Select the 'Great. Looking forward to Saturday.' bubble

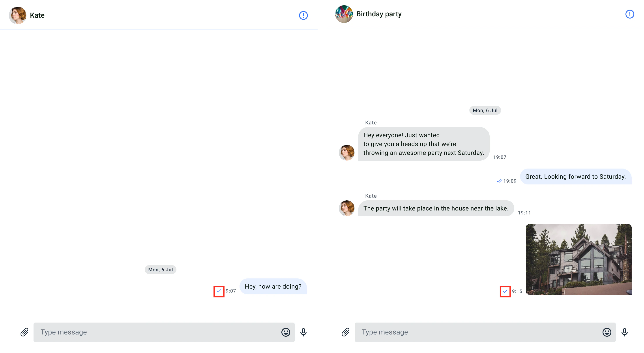575,176
